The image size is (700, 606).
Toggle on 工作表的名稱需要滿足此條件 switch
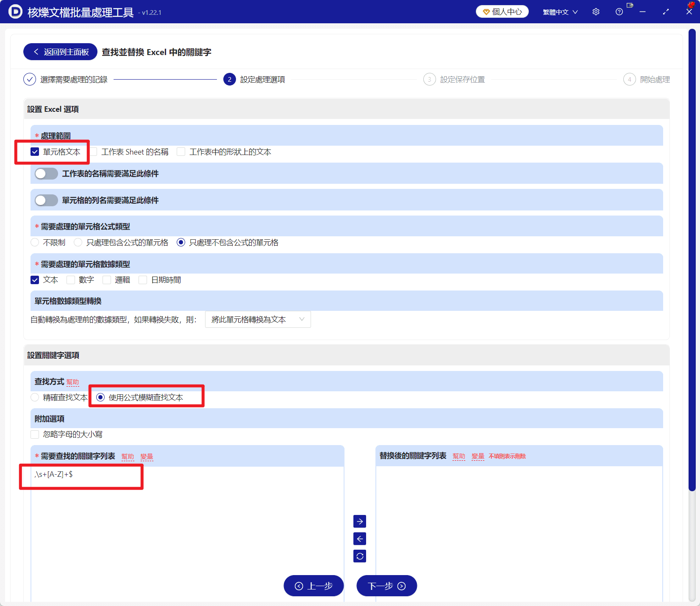pyautogui.click(x=46, y=173)
